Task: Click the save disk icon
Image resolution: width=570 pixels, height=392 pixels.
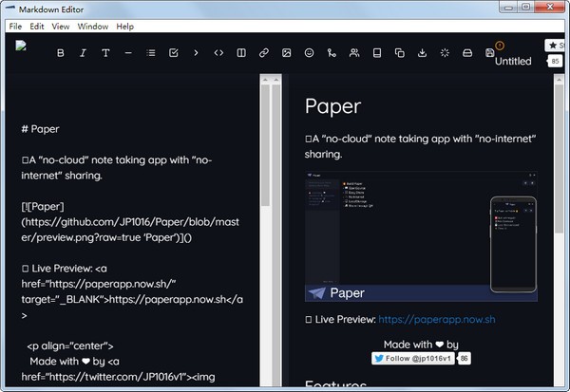Action: click(489, 53)
